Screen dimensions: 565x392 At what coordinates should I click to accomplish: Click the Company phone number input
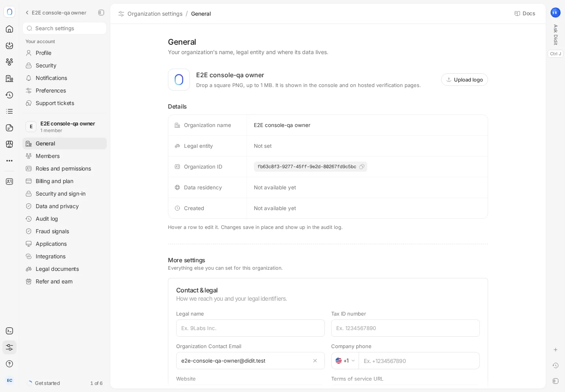click(419, 361)
